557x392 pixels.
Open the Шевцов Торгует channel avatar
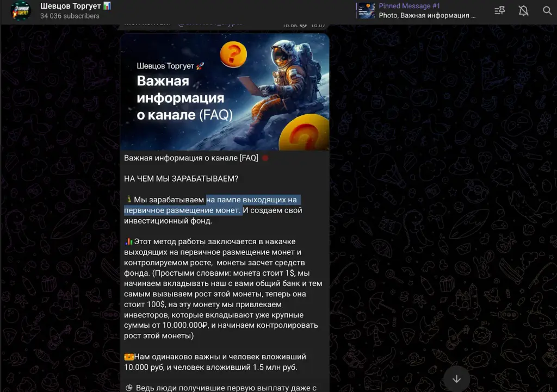coord(21,11)
